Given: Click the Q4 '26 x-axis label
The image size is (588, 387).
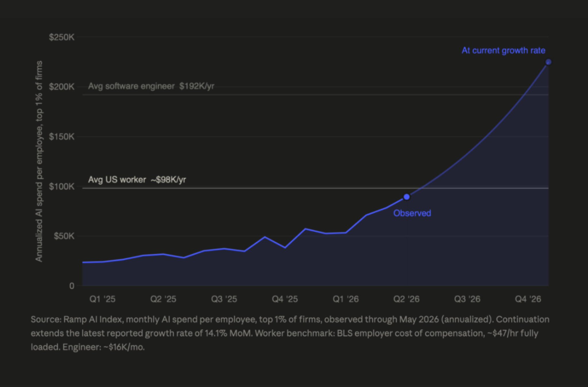Looking at the screenshot, I should tap(528, 299).
